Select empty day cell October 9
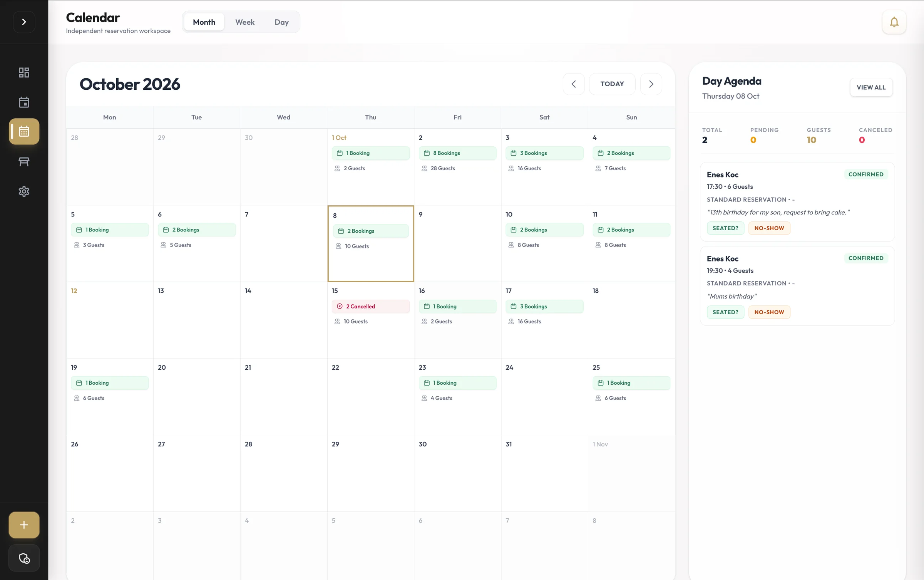Image resolution: width=924 pixels, height=580 pixels. (x=457, y=243)
